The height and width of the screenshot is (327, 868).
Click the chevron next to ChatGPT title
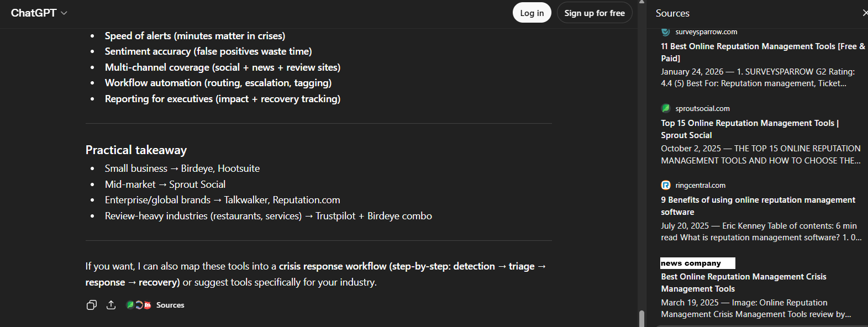[64, 13]
